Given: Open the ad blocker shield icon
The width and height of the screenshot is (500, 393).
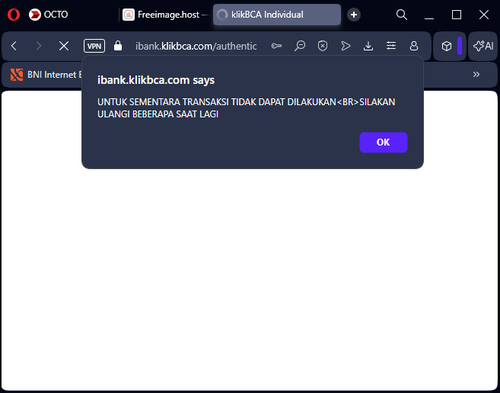Looking at the screenshot, I should pyautogui.click(x=322, y=46).
